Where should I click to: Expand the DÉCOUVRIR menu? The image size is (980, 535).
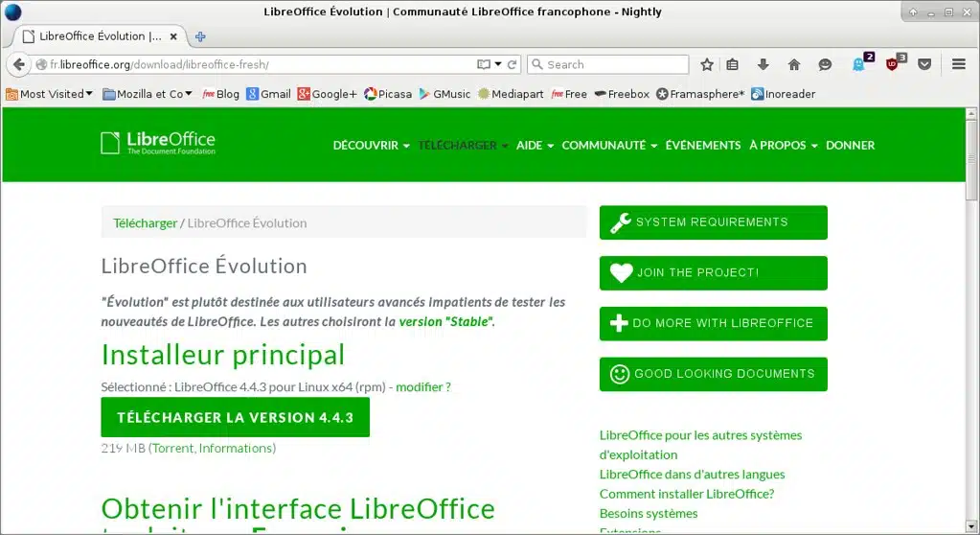pos(372,145)
